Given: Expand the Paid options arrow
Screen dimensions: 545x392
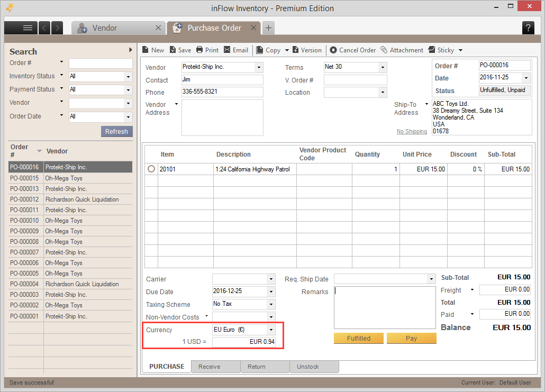Looking at the screenshot, I should [x=472, y=314].
